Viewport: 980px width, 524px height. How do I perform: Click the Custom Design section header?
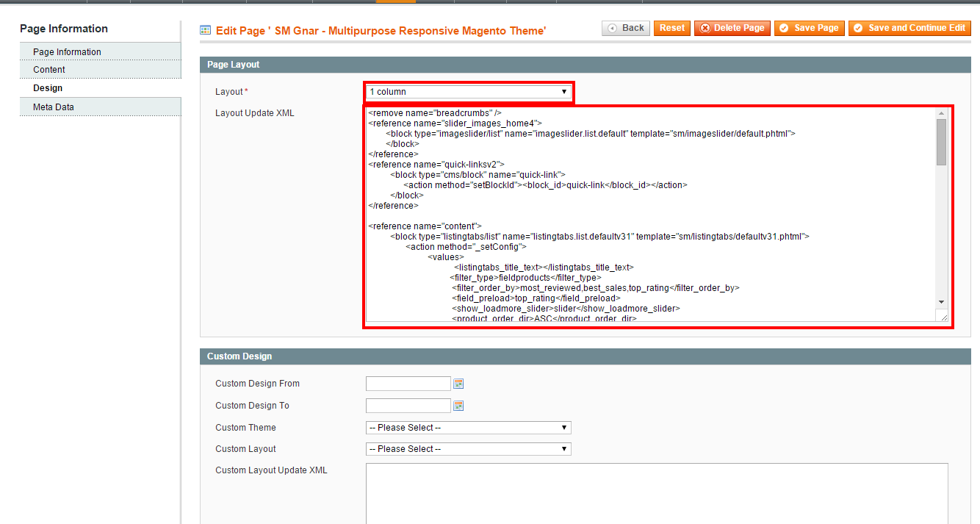click(x=586, y=356)
